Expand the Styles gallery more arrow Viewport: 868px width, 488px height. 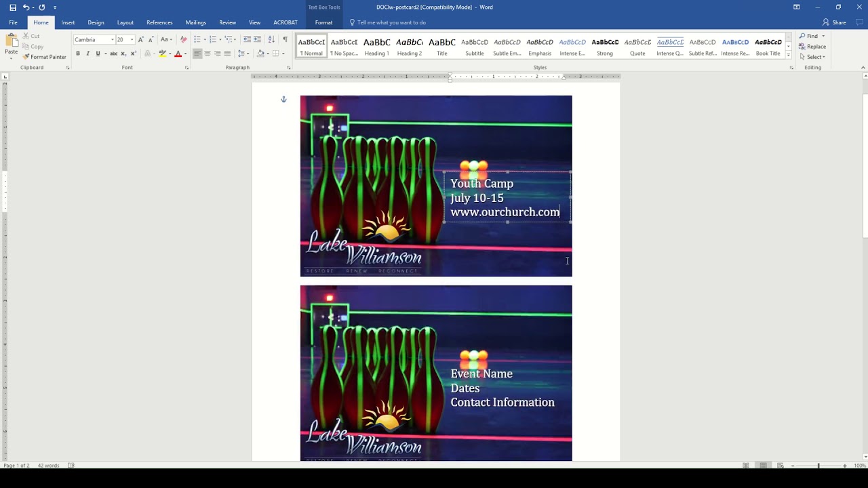788,54
